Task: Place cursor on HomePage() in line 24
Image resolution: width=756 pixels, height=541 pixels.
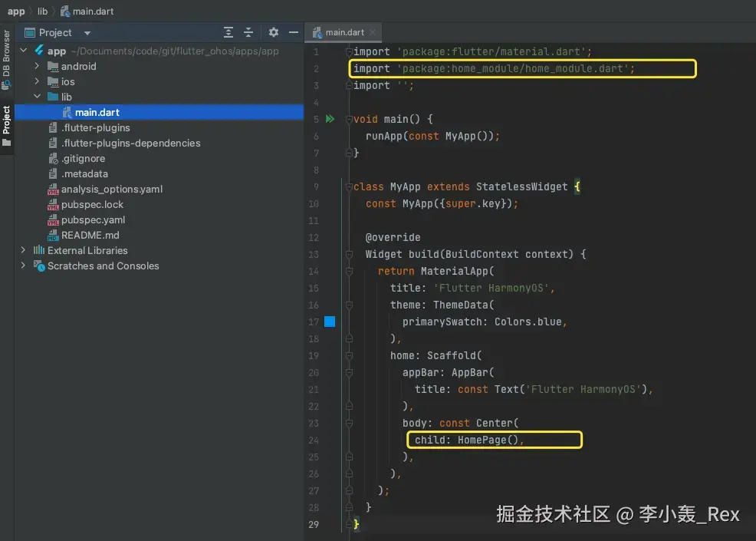Action: 488,440
